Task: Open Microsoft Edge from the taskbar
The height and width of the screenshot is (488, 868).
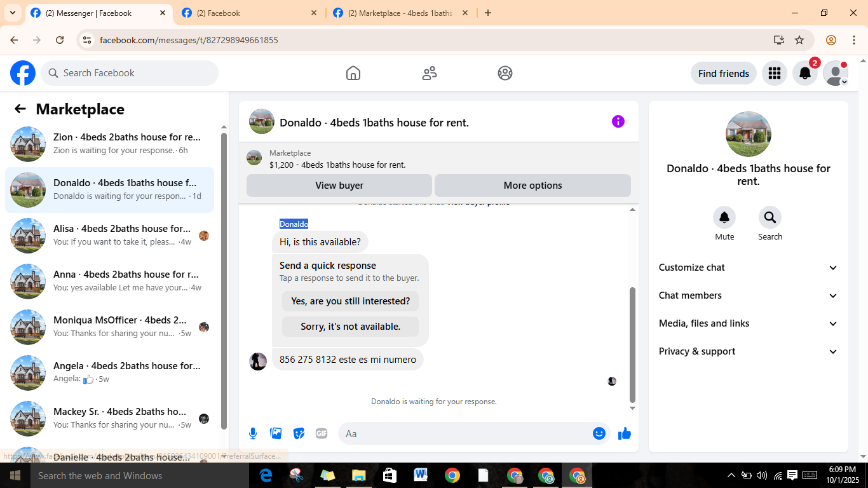Action: 266,475
